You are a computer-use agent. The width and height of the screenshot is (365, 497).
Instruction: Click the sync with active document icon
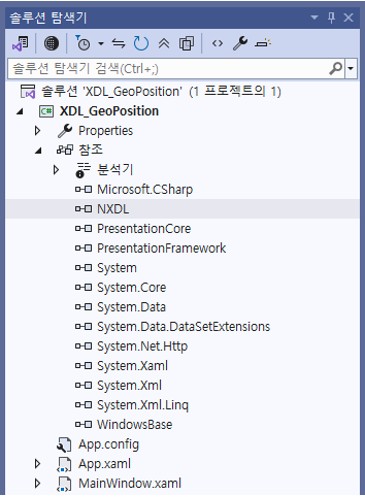(x=118, y=43)
